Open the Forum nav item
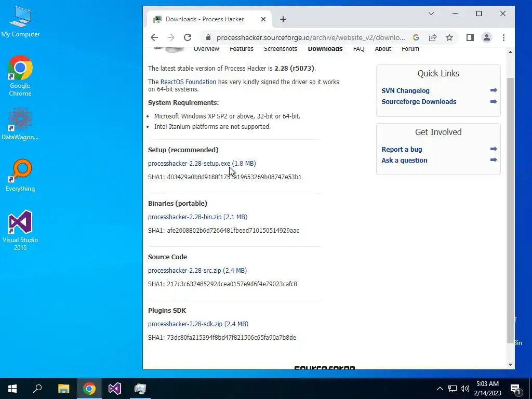Image resolution: width=532 pixels, height=399 pixels. click(x=410, y=49)
